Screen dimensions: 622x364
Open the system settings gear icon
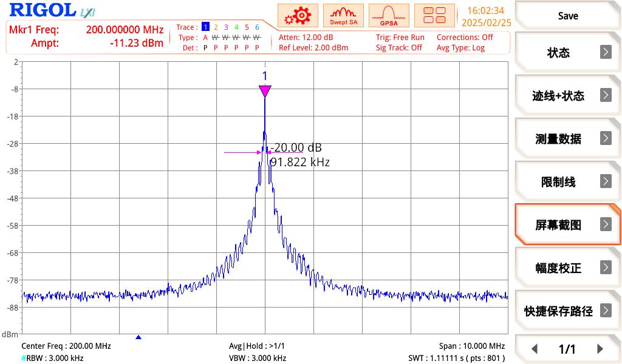298,16
